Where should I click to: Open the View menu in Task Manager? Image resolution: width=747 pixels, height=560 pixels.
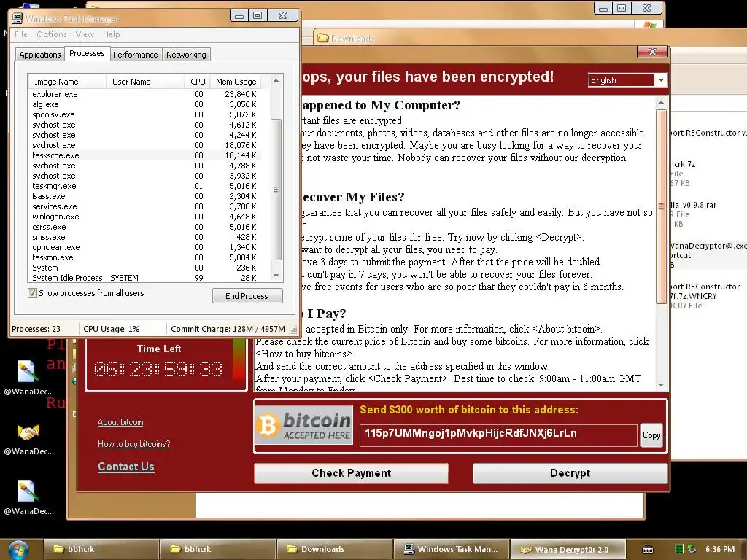point(85,34)
